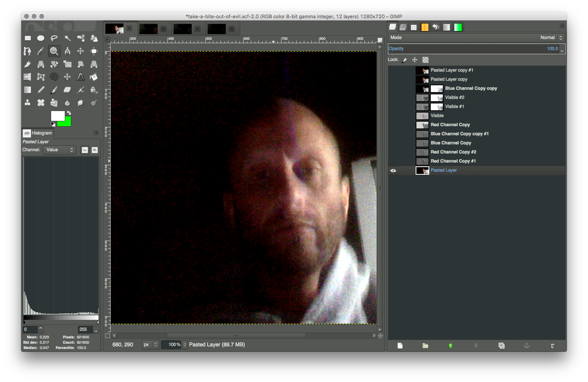588x382 pixels.
Task: Select the Heal bandage tool
Action: [41, 103]
